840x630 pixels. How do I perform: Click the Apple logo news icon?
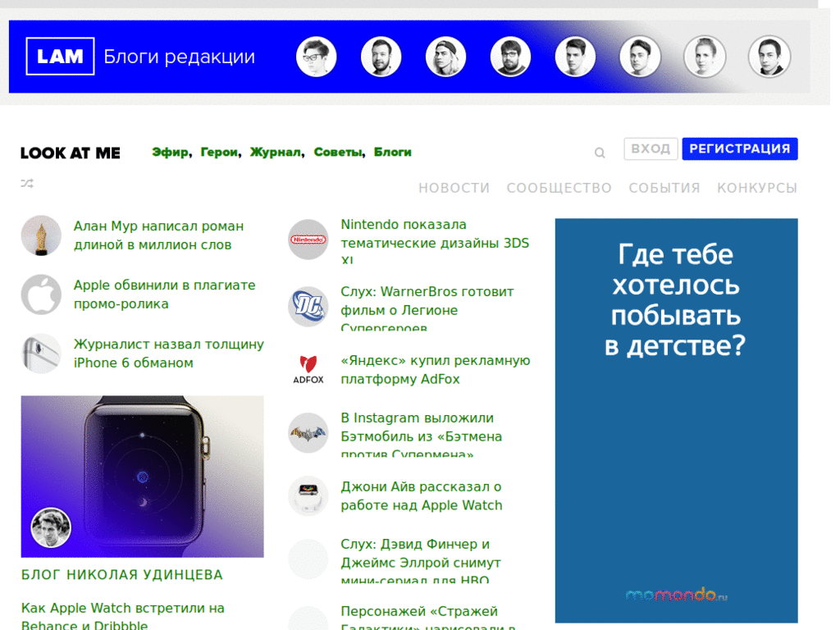click(x=41, y=294)
